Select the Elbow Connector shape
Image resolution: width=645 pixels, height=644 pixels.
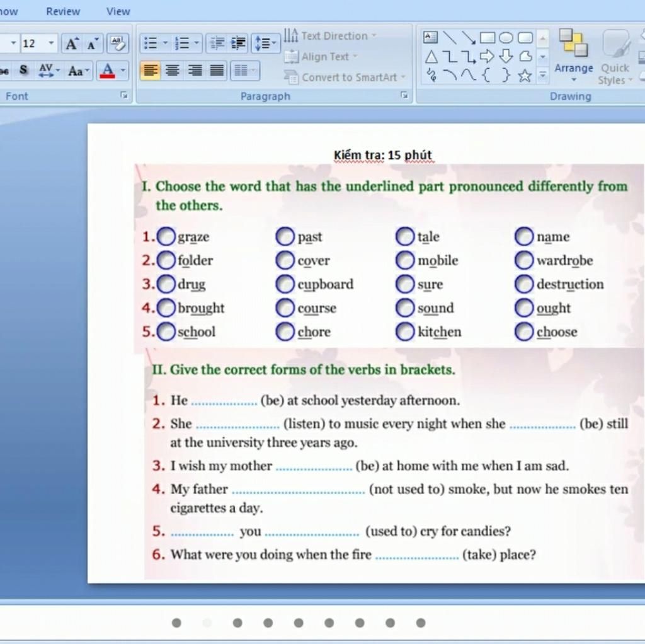[450, 56]
